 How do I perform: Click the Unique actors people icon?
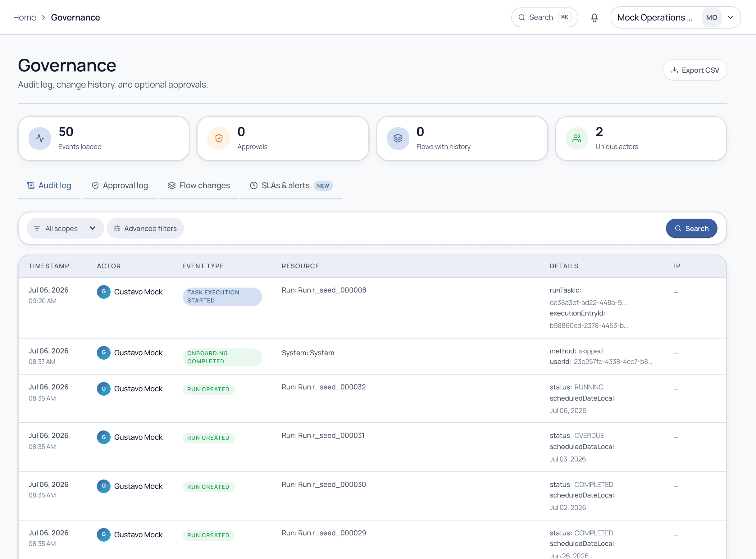(577, 138)
